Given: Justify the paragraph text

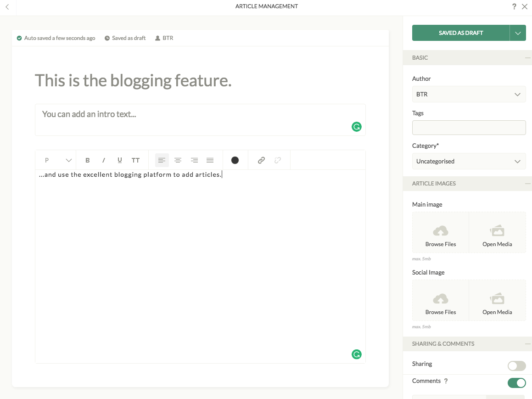Looking at the screenshot, I should click(x=210, y=160).
